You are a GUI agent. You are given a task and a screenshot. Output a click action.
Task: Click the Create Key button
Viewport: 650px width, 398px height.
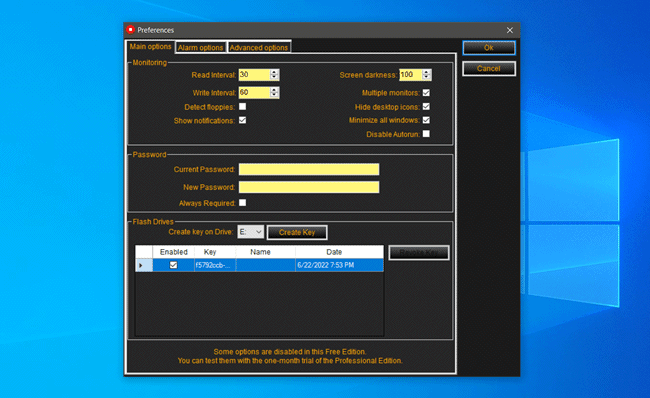click(297, 232)
